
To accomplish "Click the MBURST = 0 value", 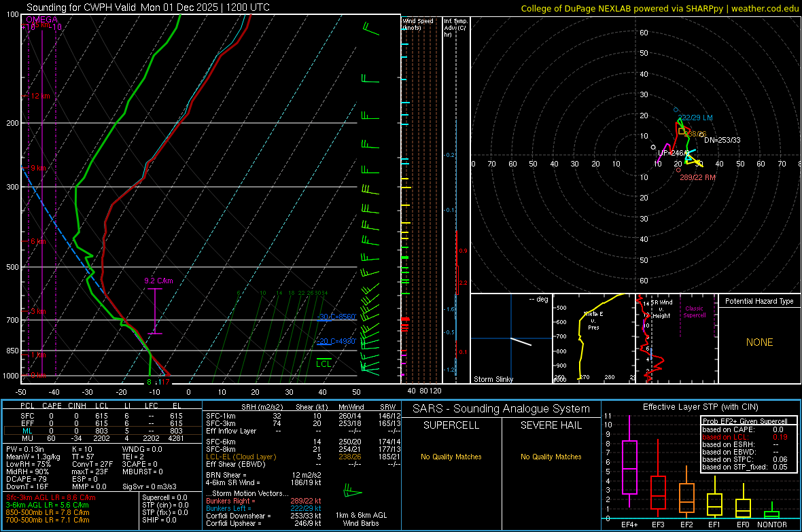I will click(143, 472).
